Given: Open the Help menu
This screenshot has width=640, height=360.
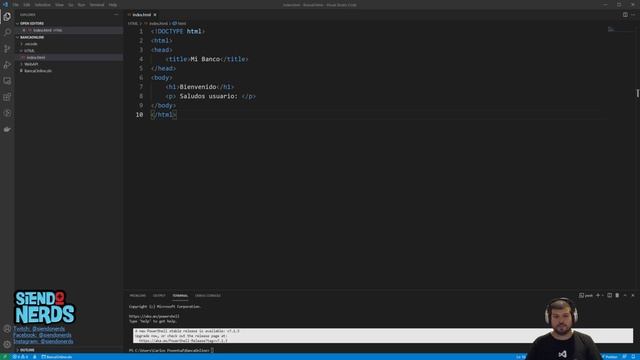Looking at the screenshot, I should tap(113, 5).
